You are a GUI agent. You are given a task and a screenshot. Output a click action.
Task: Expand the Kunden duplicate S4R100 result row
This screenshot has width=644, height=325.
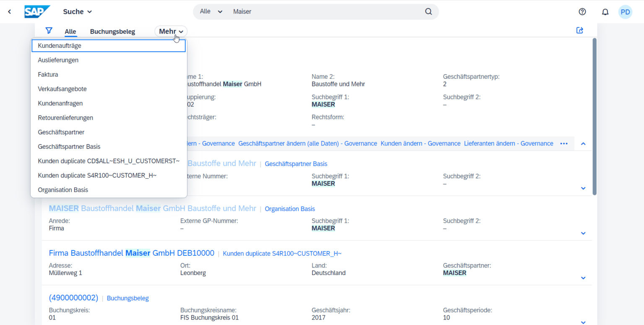pyautogui.click(x=583, y=278)
